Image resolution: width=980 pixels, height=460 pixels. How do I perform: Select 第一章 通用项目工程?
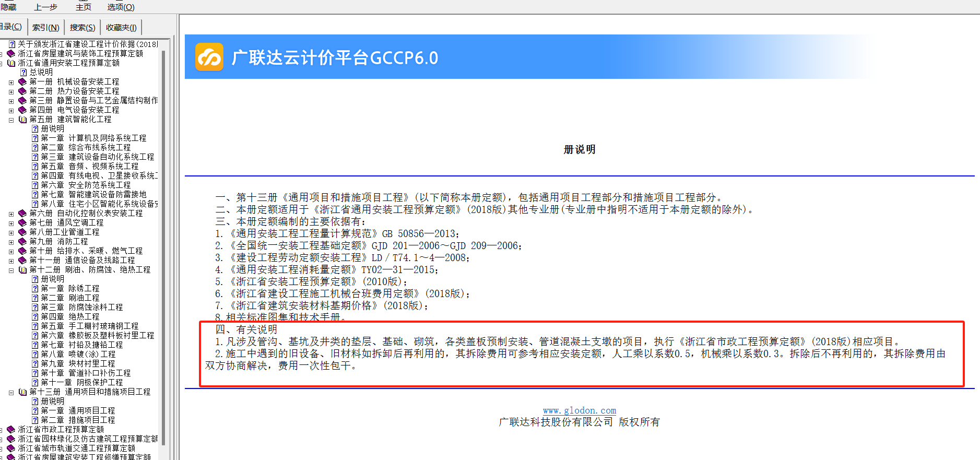tap(78, 410)
